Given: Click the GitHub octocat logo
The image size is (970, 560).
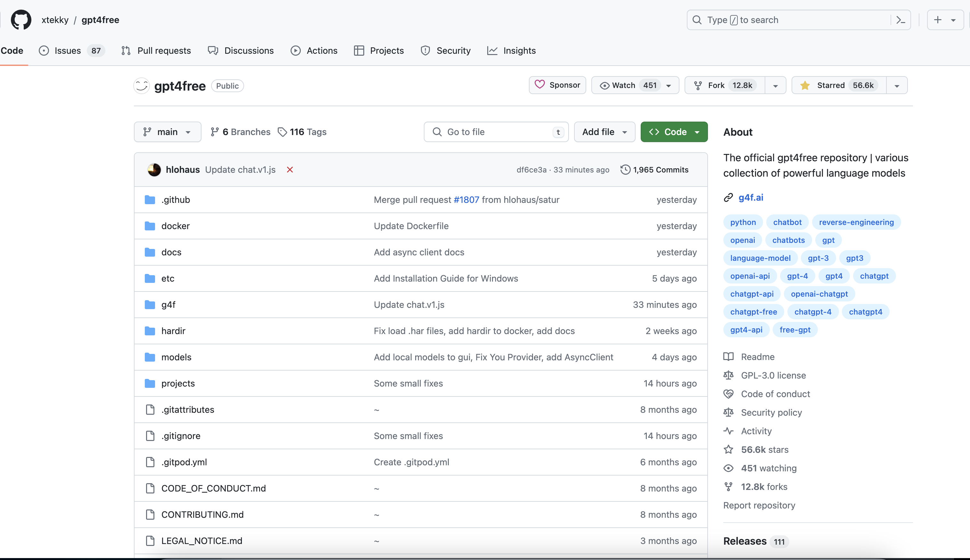Looking at the screenshot, I should tap(21, 20).
